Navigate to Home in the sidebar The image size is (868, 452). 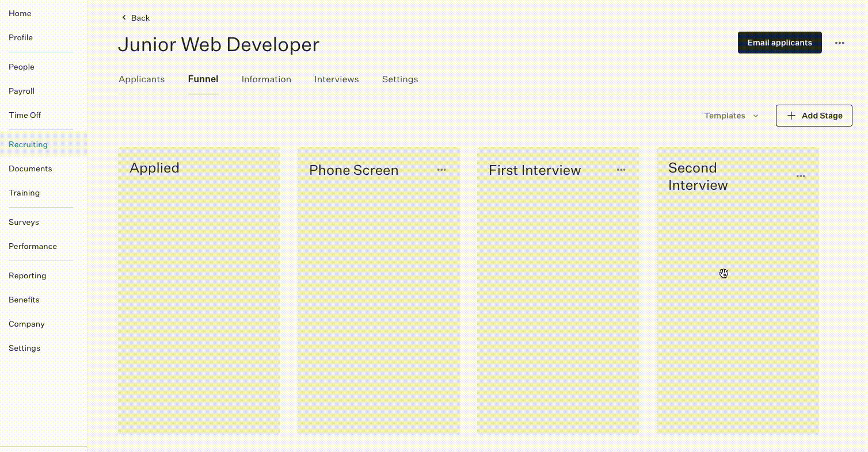click(20, 13)
